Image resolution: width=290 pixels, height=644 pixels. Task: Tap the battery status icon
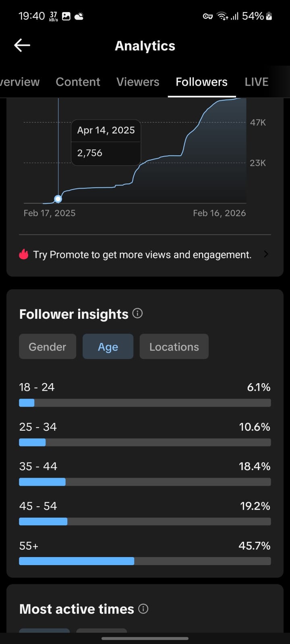click(x=269, y=16)
